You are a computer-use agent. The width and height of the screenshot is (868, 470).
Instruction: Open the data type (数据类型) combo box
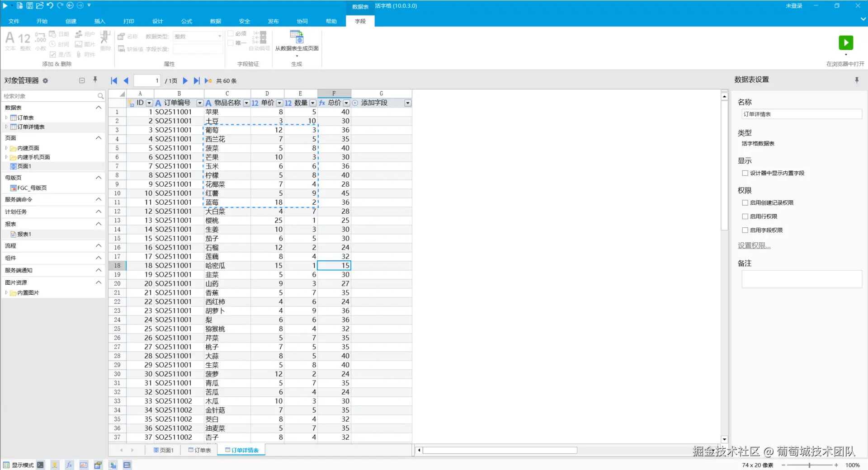(198, 36)
